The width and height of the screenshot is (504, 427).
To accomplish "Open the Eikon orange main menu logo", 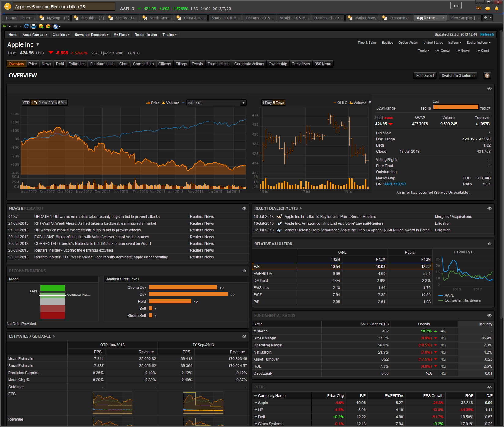I will (x=8, y=6).
